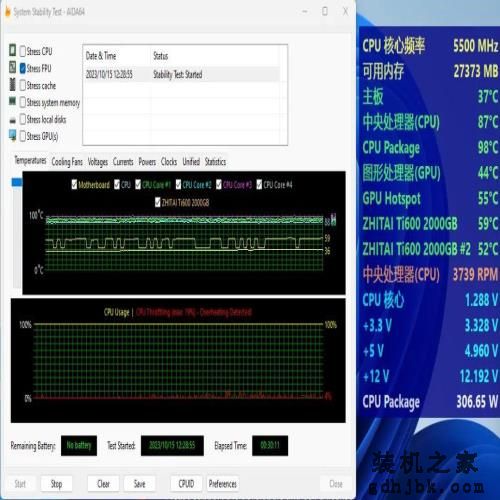Open the Currents tab
The width and height of the screenshot is (500, 500).
(123, 162)
